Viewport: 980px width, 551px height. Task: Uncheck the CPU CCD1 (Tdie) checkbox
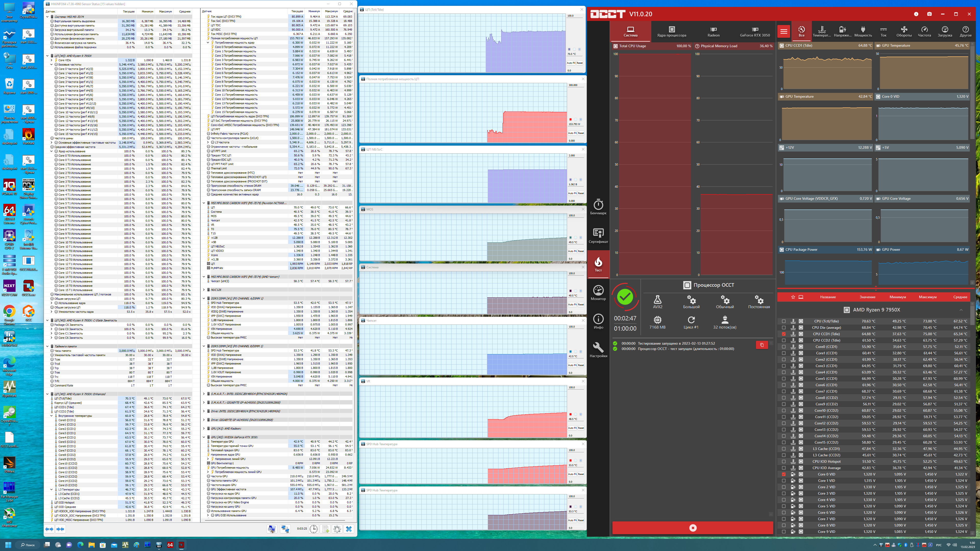coord(784,334)
